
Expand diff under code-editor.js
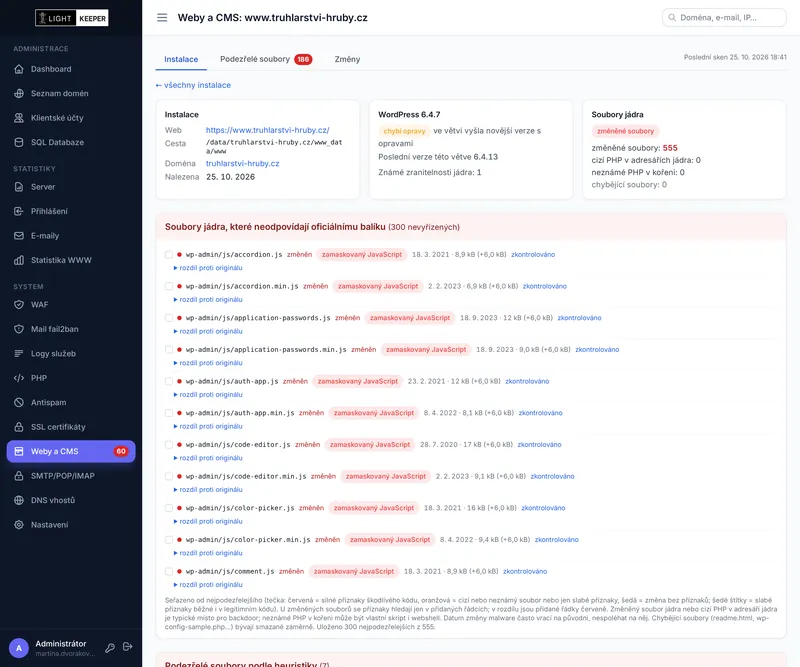click(208, 458)
